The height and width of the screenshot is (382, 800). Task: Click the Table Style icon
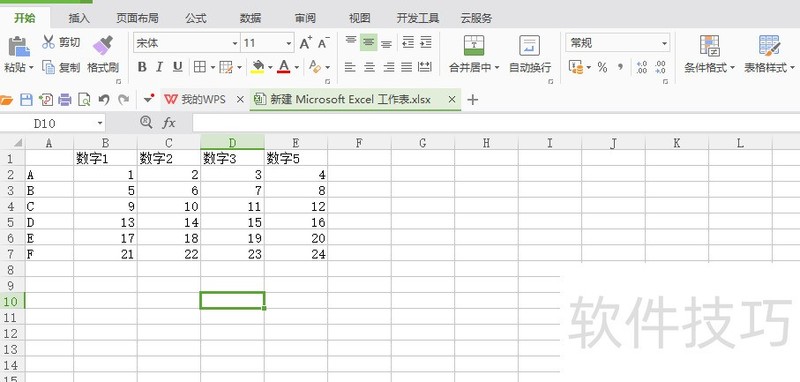[x=769, y=45]
